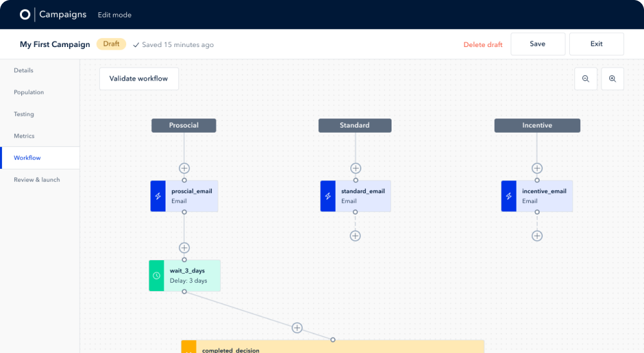Select the Incentive branch header
Image resolution: width=644 pixels, height=353 pixels.
click(537, 126)
